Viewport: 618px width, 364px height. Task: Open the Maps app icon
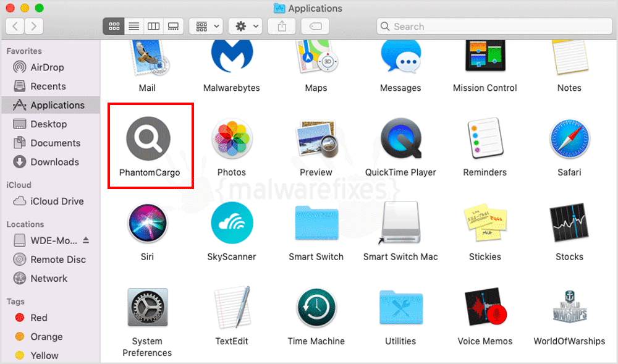(x=316, y=57)
